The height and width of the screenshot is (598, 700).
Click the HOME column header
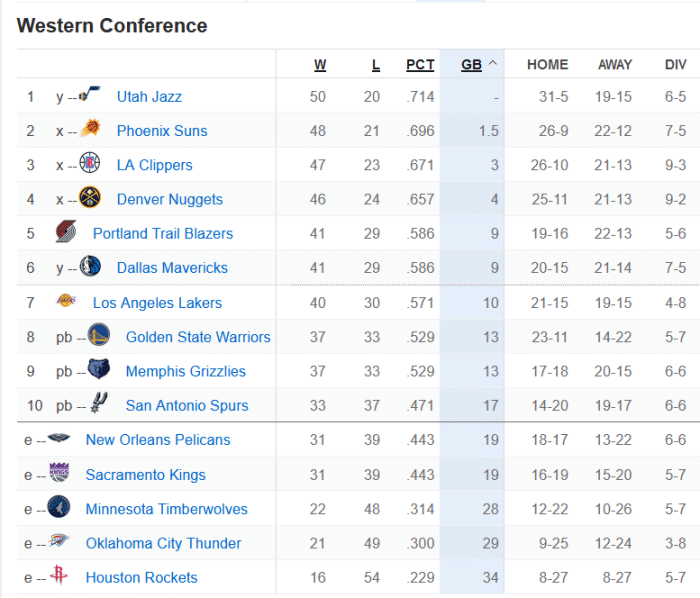click(x=547, y=65)
